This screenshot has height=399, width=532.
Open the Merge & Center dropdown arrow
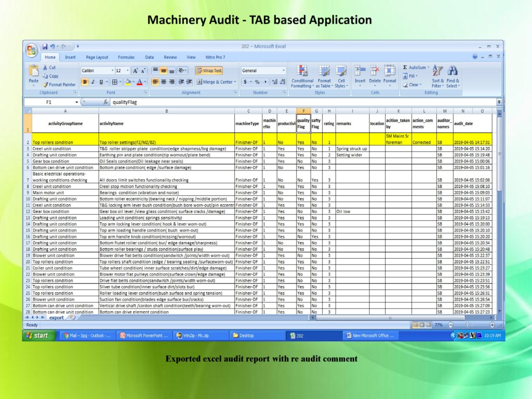click(235, 82)
